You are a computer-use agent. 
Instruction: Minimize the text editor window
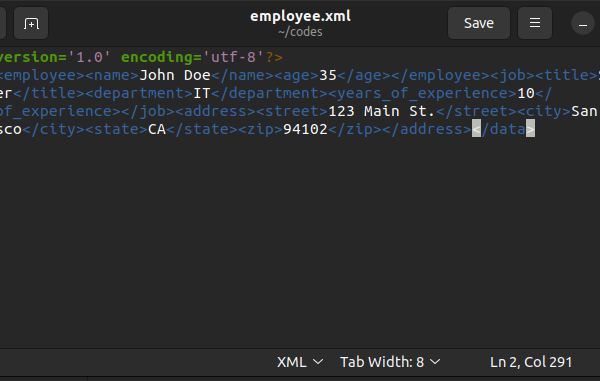[583, 24]
